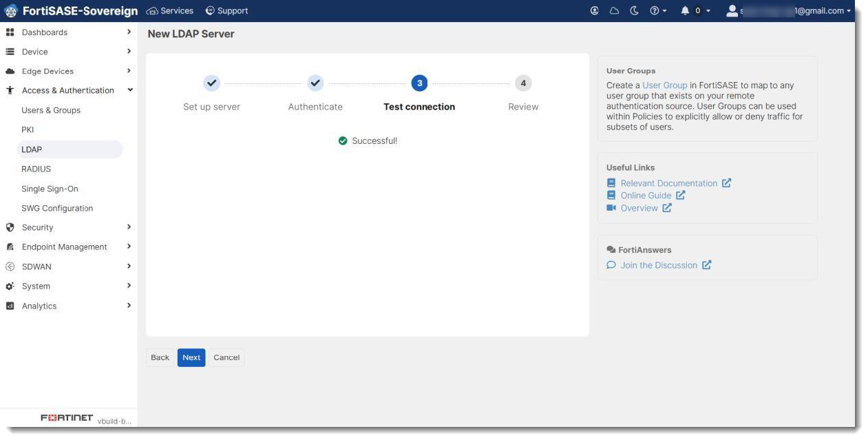868x440 pixels.
Task: Open the notifications bell dropdown
Action: pyautogui.click(x=695, y=11)
